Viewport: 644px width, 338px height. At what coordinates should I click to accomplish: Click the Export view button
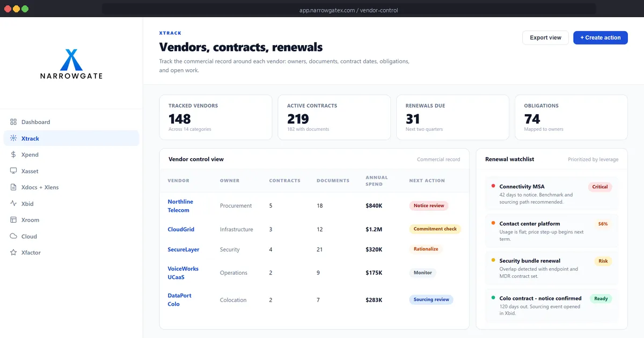pos(545,38)
